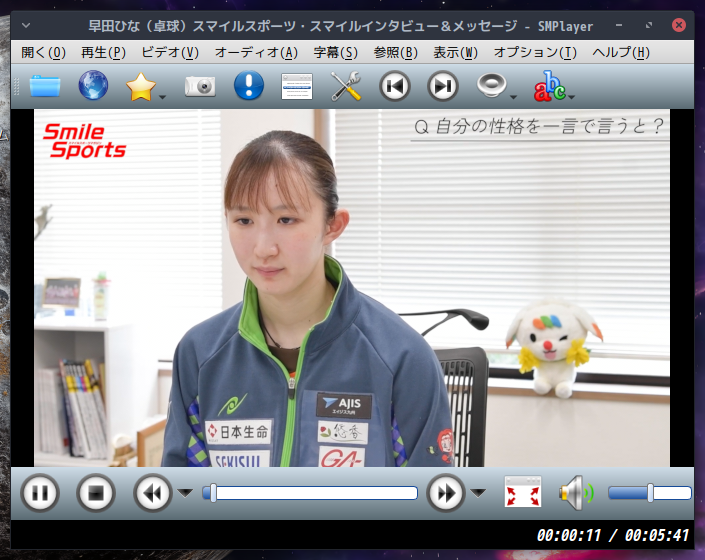705x560 pixels.
Task: Fast forward with the double-arrow forward button
Action: pos(446,493)
